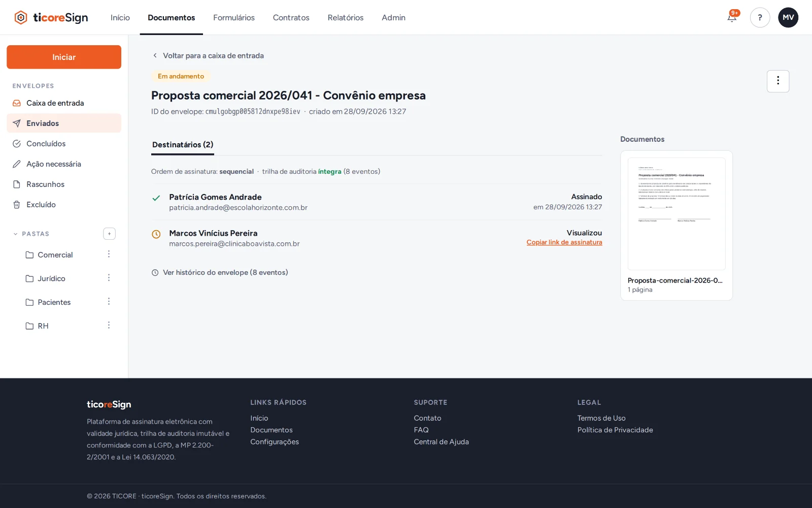Select the Destinatários (2) tab

pyautogui.click(x=183, y=145)
